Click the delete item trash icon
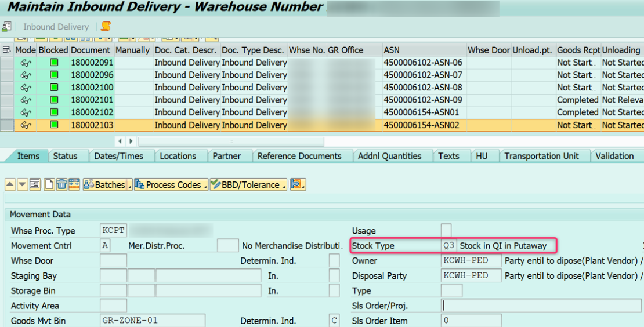Screen dimensions: 644x327 [61, 185]
